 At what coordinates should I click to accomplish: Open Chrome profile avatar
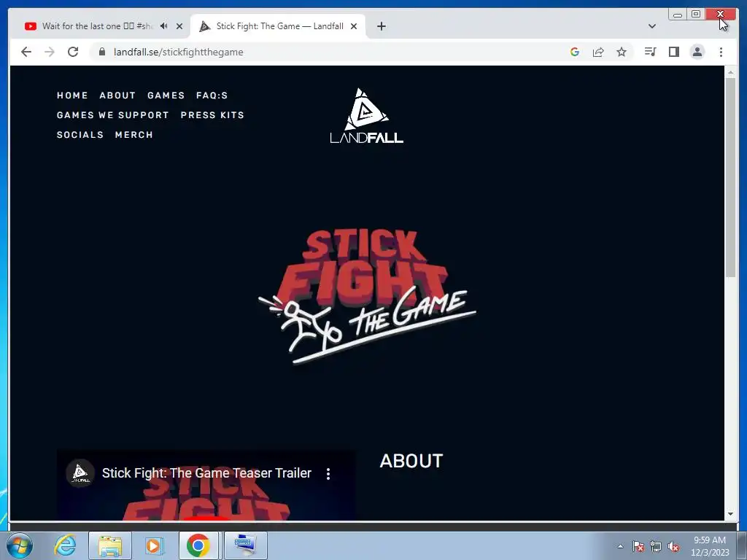(x=697, y=52)
